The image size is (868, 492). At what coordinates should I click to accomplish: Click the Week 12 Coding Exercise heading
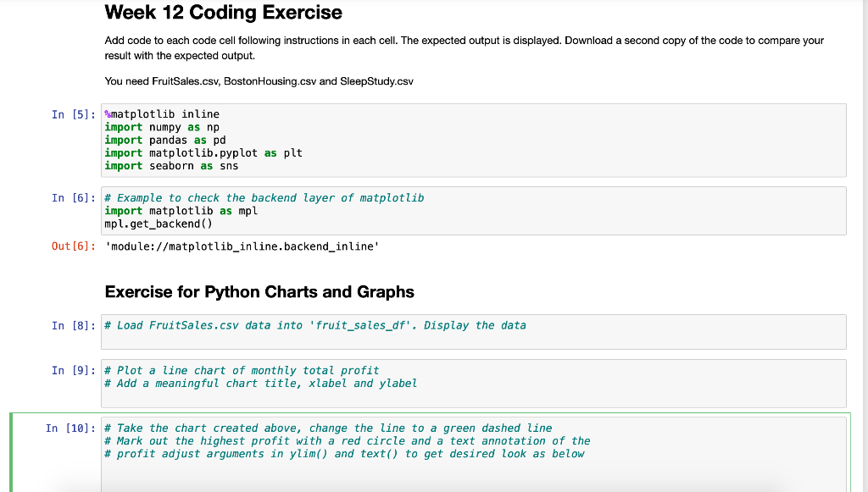(x=223, y=12)
